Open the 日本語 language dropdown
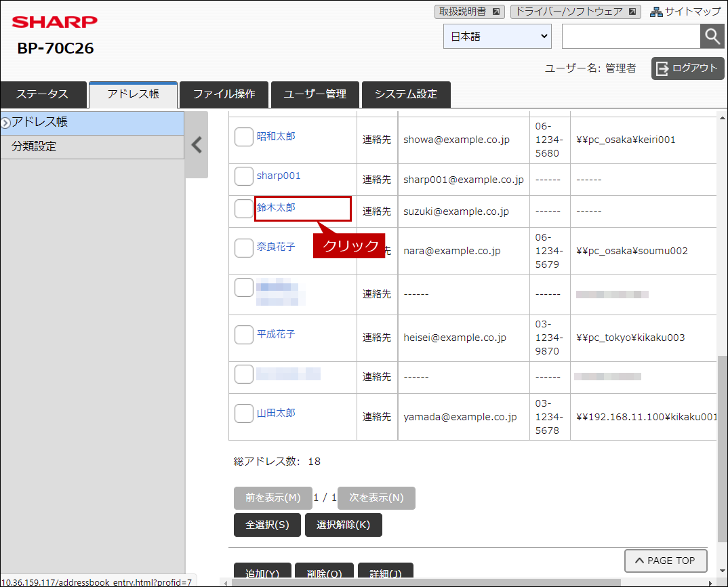This screenshot has width=728, height=587. 498,36
